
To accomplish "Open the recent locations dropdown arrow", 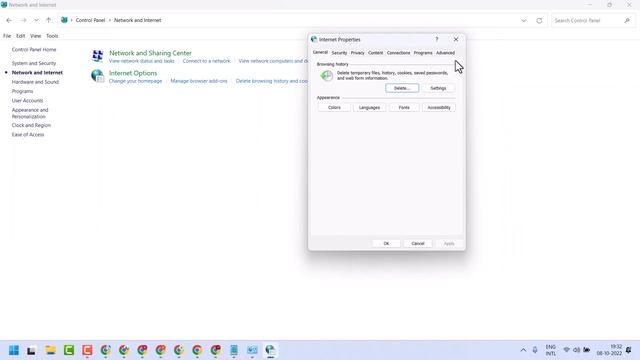I will click(36, 20).
